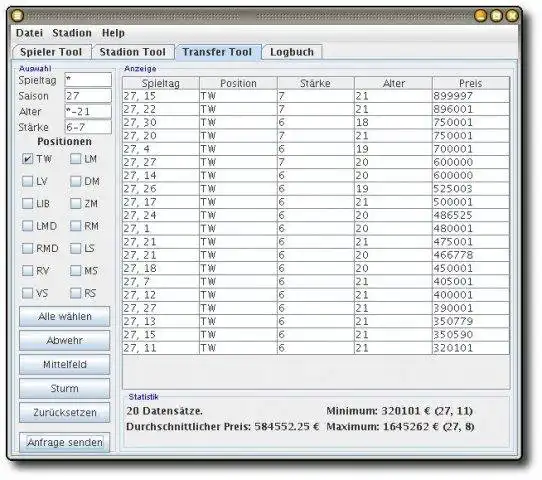The image size is (542, 480).
Task: Check the RM position checkbox
Action: pos(75,226)
